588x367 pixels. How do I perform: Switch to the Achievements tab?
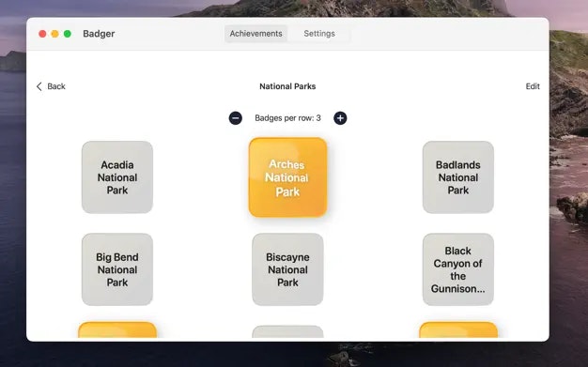point(255,34)
